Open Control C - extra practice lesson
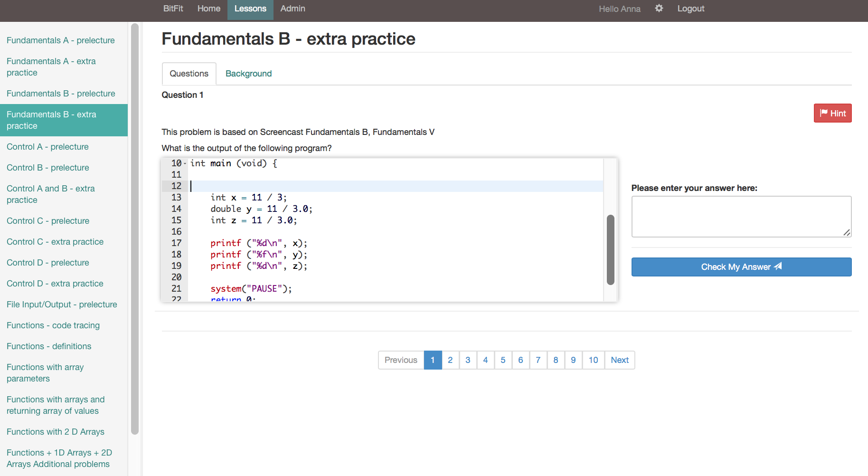This screenshot has height=476, width=868. (x=55, y=242)
